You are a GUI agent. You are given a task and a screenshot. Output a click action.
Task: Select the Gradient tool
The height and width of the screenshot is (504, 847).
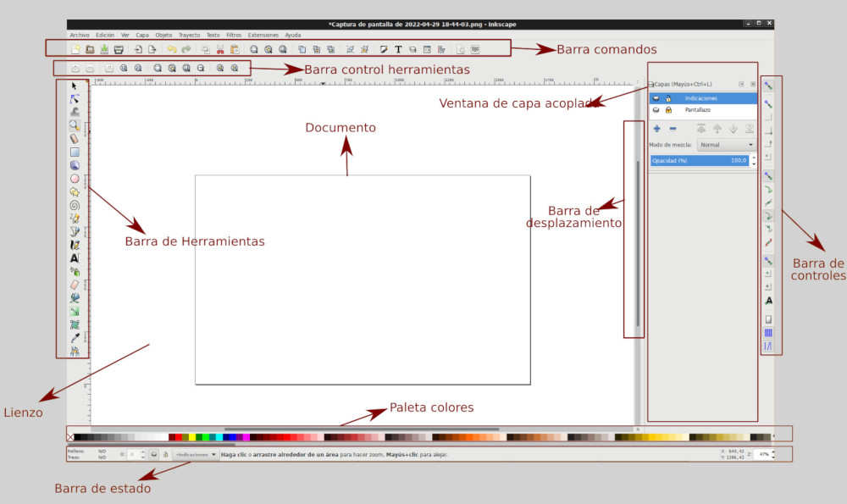click(x=75, y=311)
